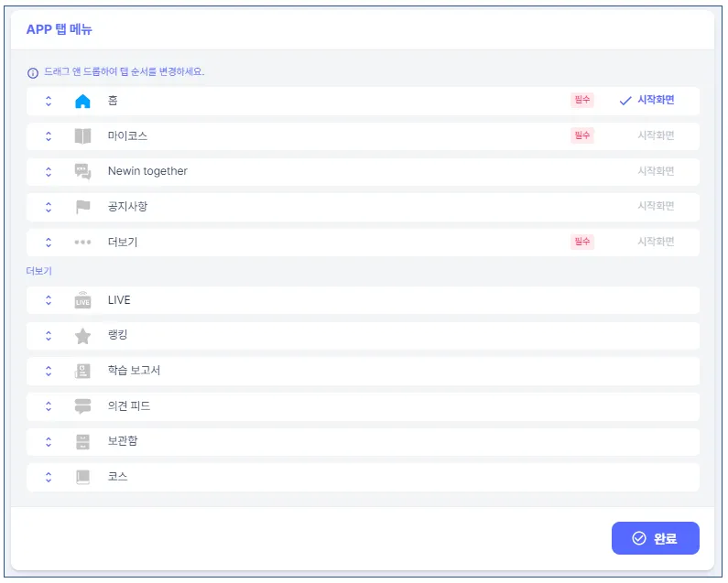Click the three dots icon for 더보기

pos(82,242)
